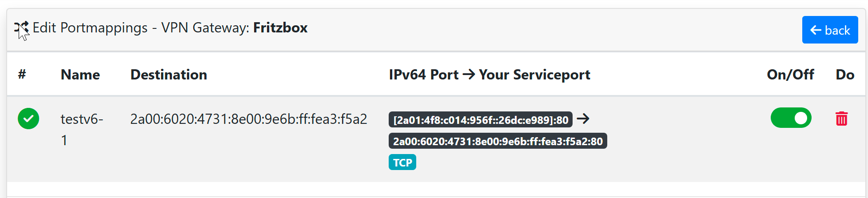Click the Fritzbox gateway name in title
The height and width of the screenshot is (198, 868).
(x=280, y=28)
